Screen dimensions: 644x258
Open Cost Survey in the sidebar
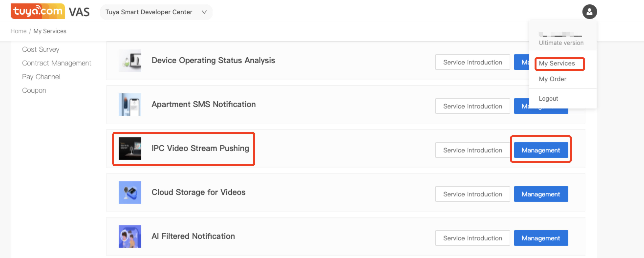pos(41,50)
